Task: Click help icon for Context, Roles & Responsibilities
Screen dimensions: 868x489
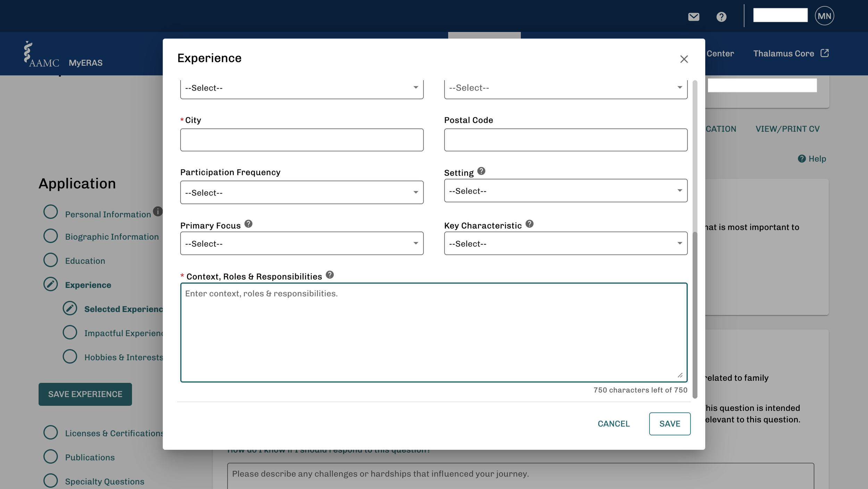Action: click(x=329, y=275)
